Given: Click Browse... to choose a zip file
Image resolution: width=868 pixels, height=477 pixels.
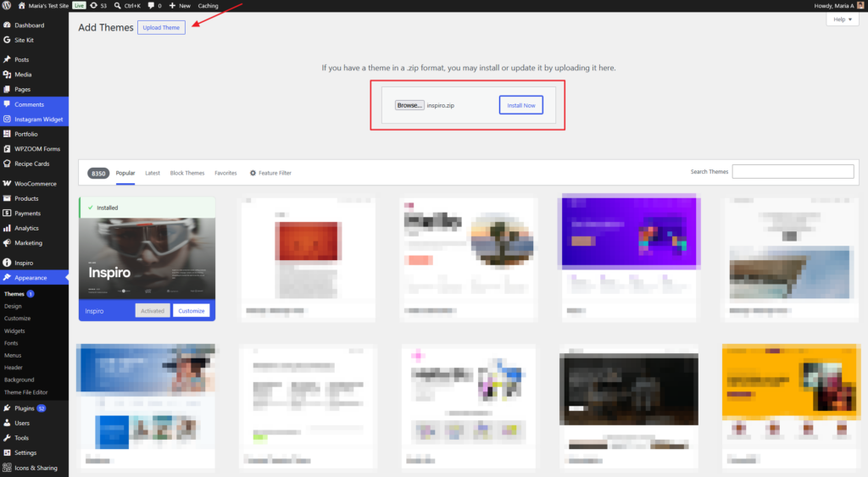Looking at the screenshot, I should point(409,105).
